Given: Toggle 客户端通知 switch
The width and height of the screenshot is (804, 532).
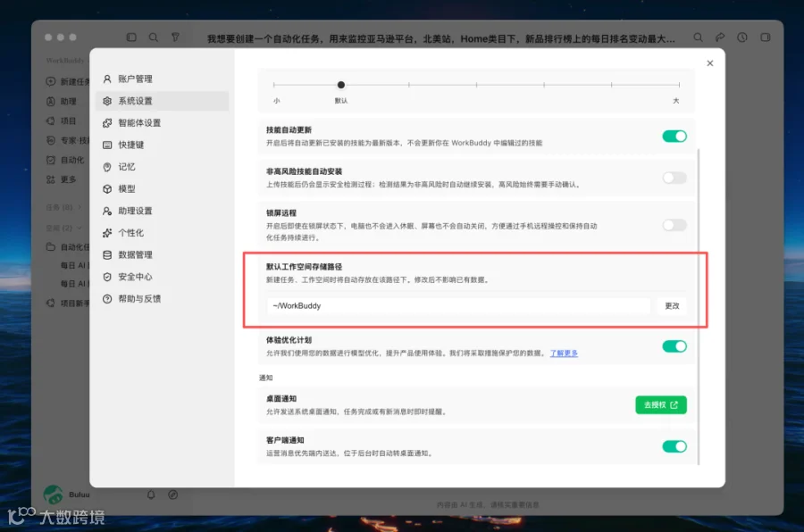Looking at the screenshot, I should coord(674,446).
